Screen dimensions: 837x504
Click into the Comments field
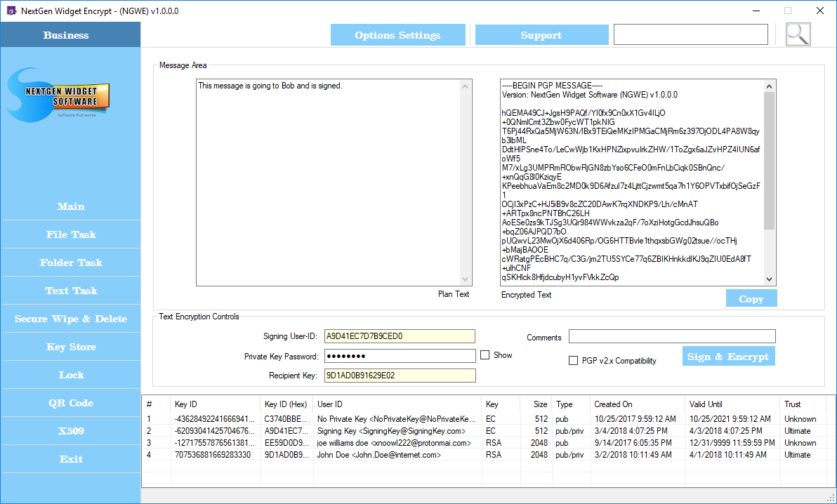672,336
